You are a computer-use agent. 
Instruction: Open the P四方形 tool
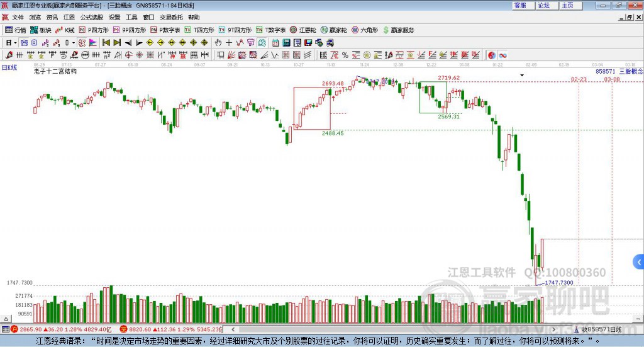coord(94,30)
